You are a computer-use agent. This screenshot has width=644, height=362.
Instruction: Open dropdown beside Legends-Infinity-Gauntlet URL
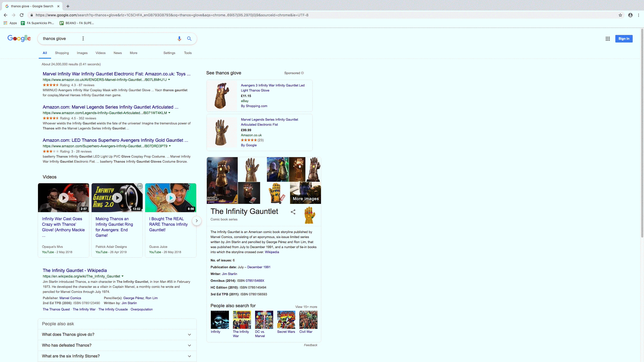pyautogui.click(x=169, y=113)
